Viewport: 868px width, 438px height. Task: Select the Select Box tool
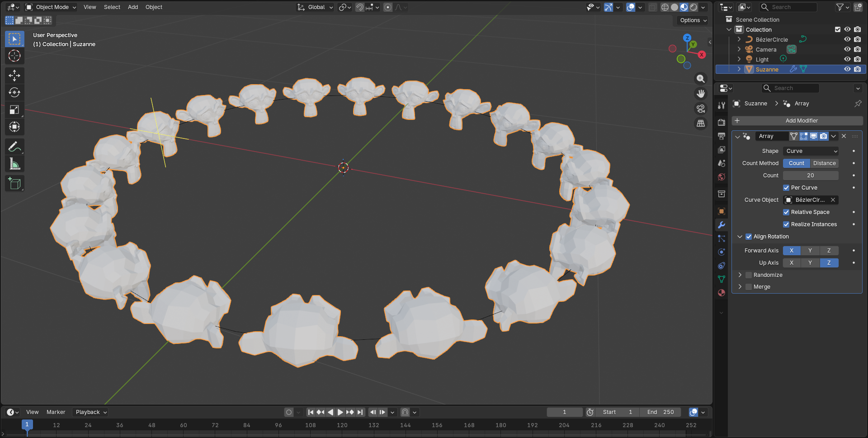pyautogui.click(x=14, y=39)
